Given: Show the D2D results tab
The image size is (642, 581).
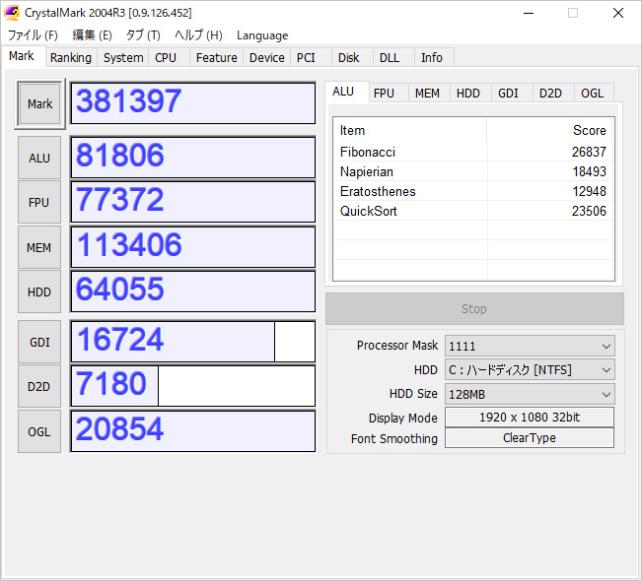Looking at the screenshot, I should coord(550,93).
